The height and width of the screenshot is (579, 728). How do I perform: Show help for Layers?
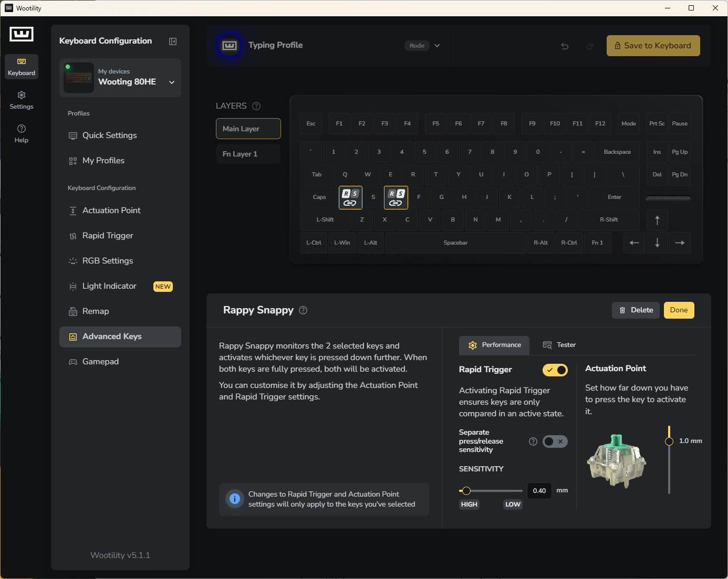(256, 106)
